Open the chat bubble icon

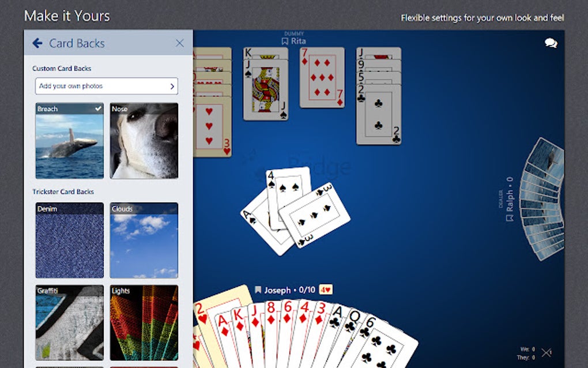tap(551, 43)
